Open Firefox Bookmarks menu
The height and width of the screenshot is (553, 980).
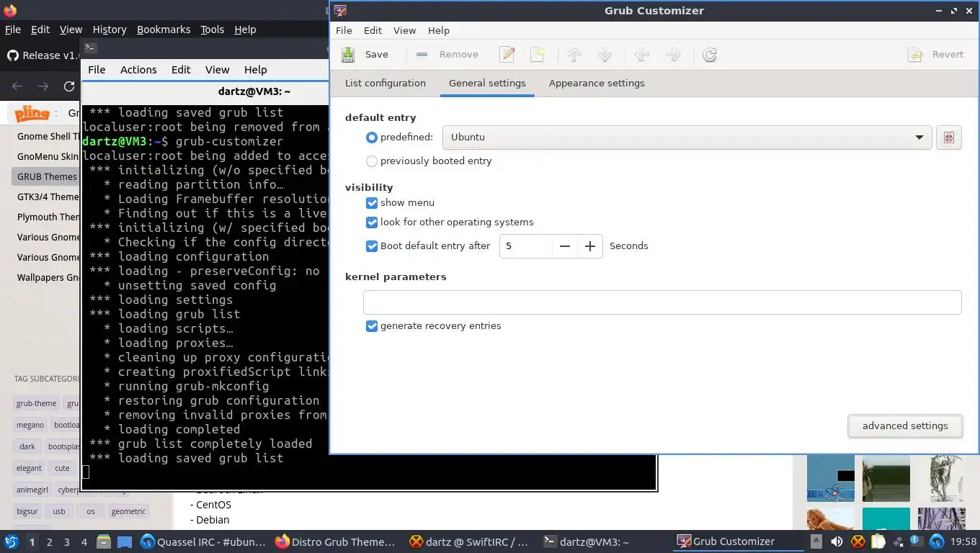tap(164, 30)
